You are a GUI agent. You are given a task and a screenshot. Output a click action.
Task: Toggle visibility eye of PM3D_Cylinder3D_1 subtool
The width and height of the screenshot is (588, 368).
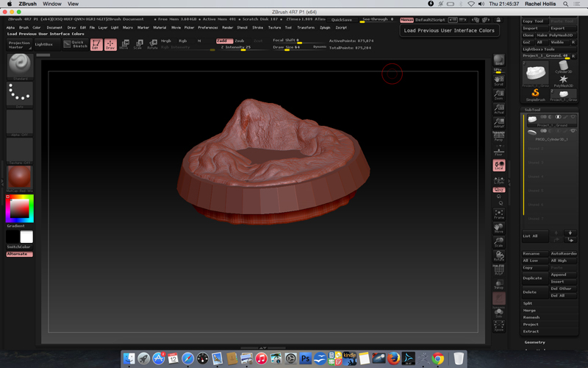pyautogui.click(x=573, y=131)
